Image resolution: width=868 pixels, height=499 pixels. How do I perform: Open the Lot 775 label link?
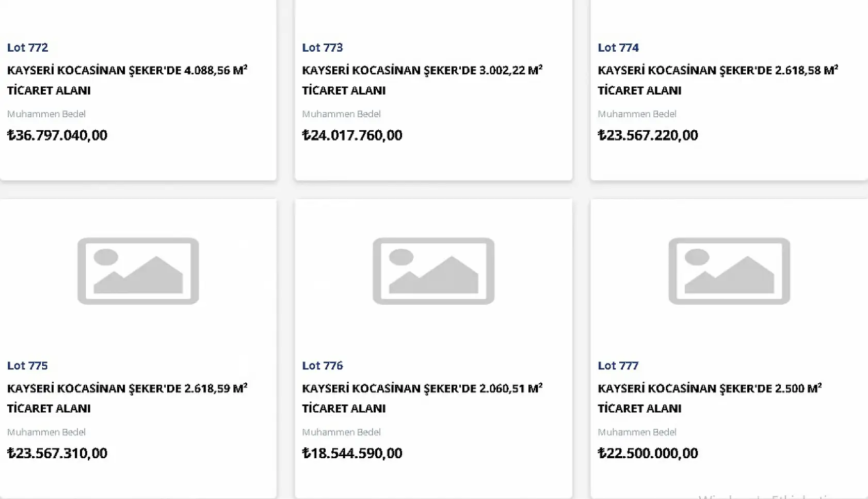pos(27,366)
